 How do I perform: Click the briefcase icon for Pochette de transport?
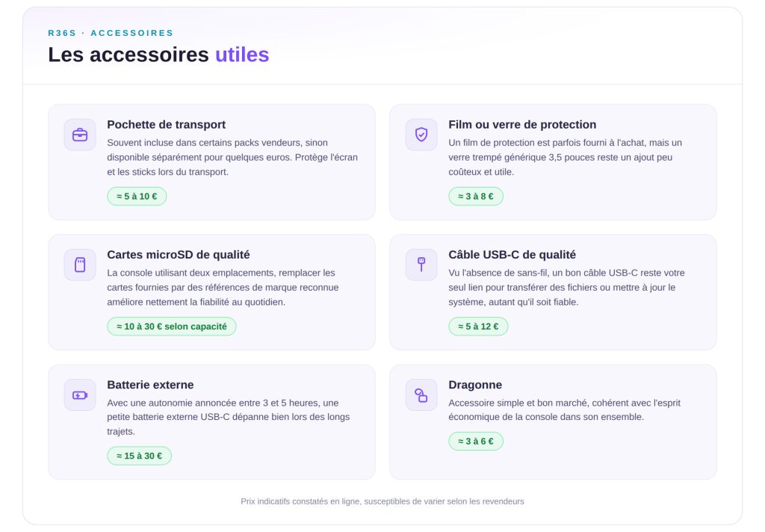click(80, 134)
